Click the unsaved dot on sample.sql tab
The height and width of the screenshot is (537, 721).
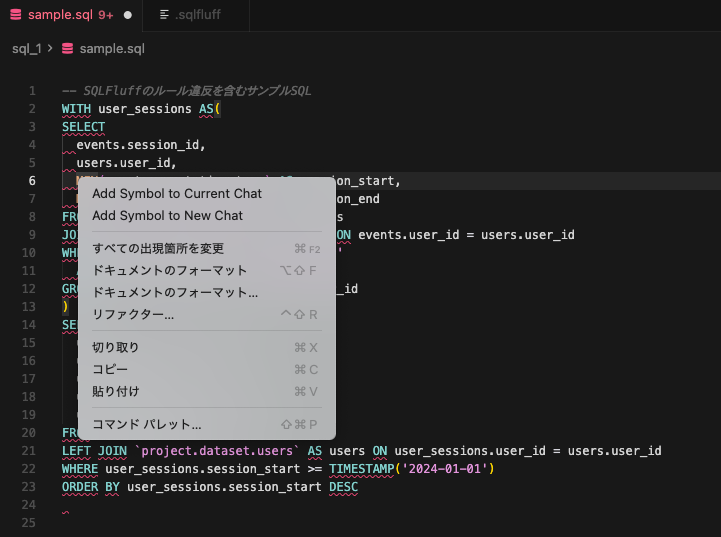click(129, 15)
